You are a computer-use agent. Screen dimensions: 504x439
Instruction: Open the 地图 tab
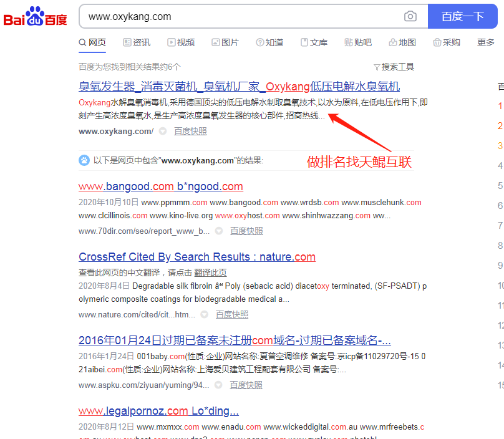coord(402,42)
